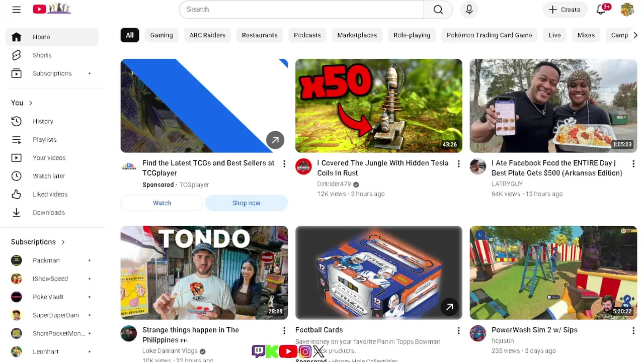Open title 'I Covered The Jungle With Hidden Tesla Coils'
The width and height of the screenshot is (644, 362).
pyautogui.click(x=383, y=168)
